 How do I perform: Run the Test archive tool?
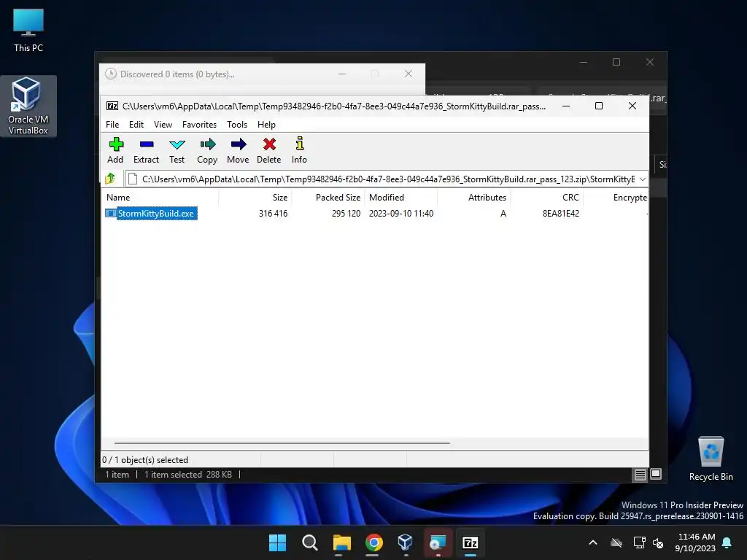(x=177, y=150)
